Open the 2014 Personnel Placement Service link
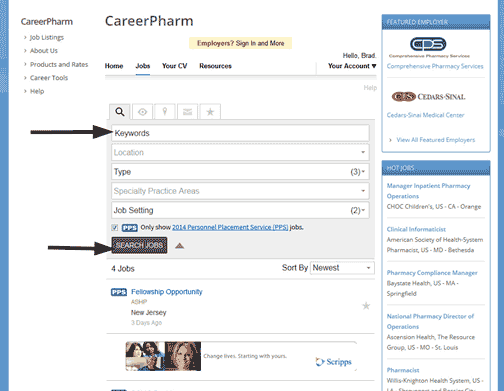504x391 pixels. tap(230, 227)
